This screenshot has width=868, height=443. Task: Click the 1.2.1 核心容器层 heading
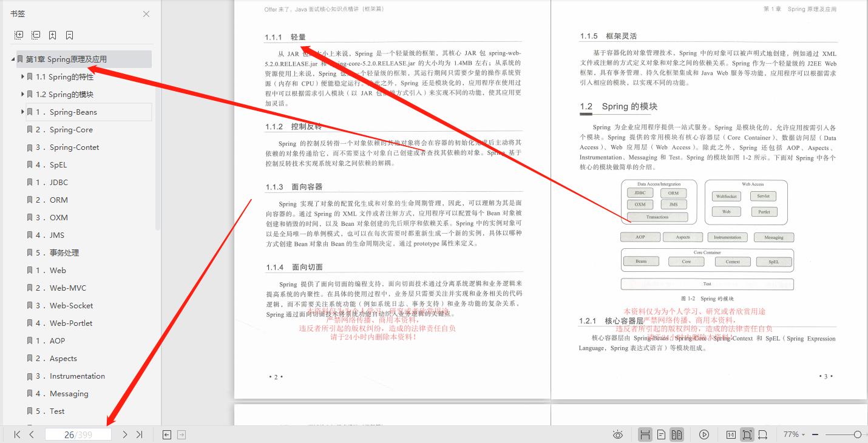611,320
